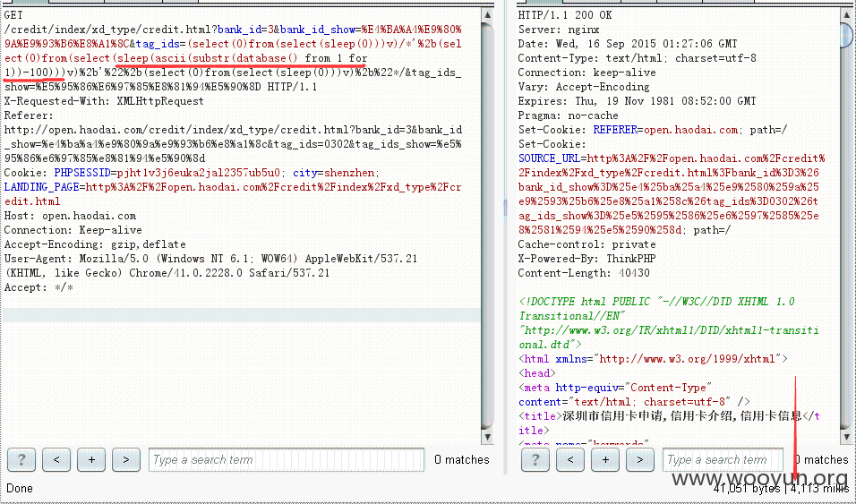The height and width of the screenshot is (504, 856).
Task: Click the 'PHPSESSID' cookie name in request
Action: tap(82, 173)
